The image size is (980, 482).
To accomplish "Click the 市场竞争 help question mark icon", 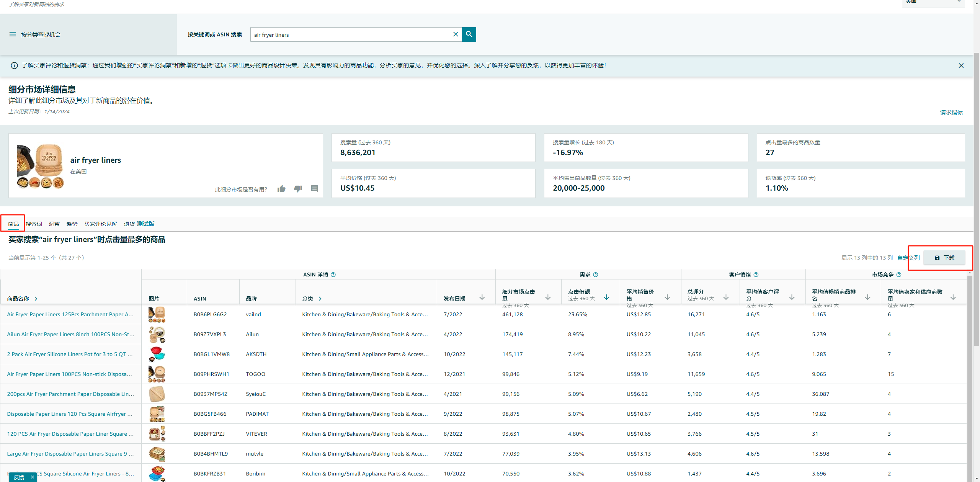I will 899,274.
